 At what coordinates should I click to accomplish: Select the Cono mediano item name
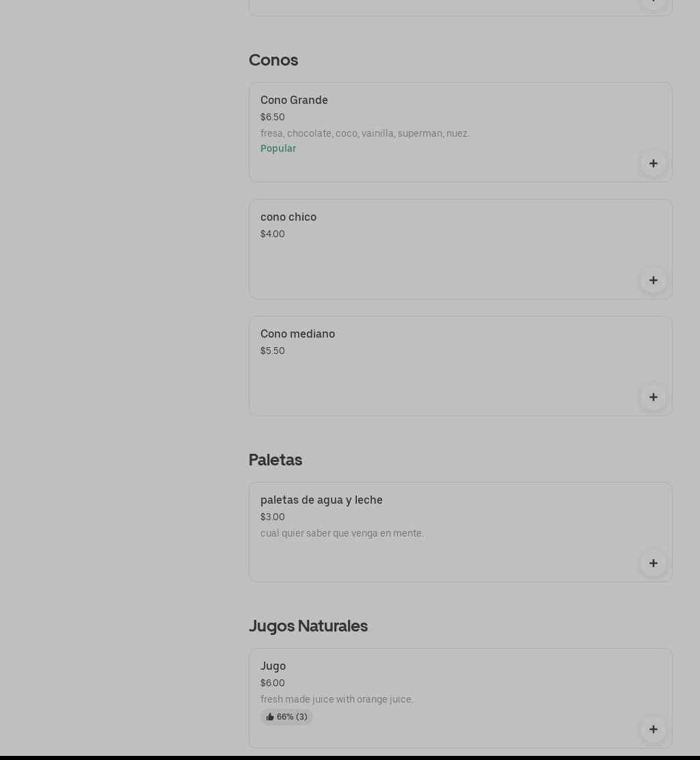pos(297,334)
